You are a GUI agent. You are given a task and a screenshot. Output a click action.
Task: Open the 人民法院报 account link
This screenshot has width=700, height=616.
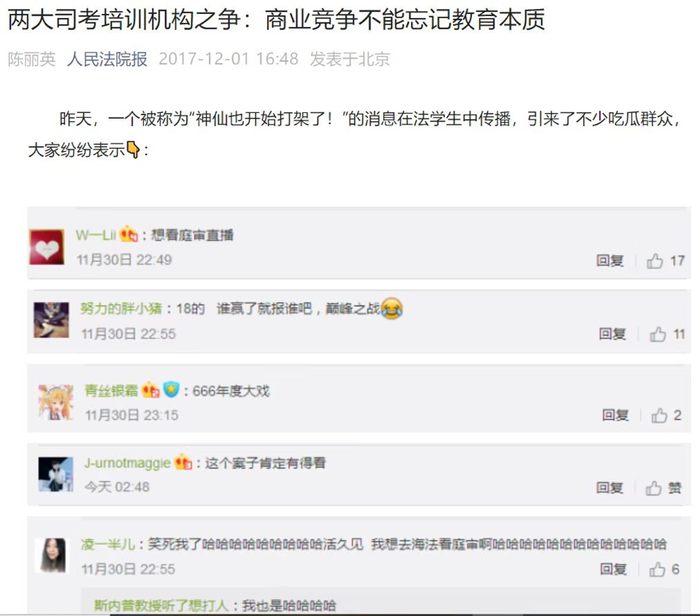click(107, 59)
